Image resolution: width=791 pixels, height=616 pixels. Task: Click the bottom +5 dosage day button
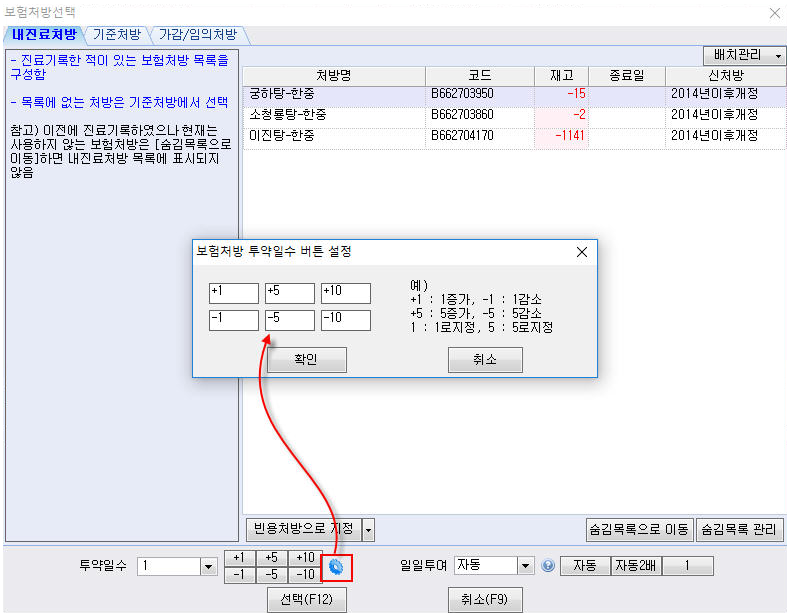(272, 558)
